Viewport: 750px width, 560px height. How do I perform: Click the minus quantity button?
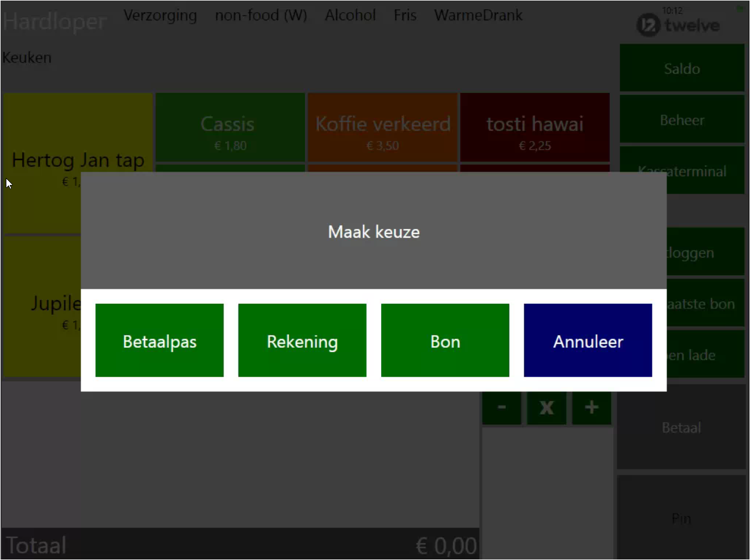click(x=502, y=408)
